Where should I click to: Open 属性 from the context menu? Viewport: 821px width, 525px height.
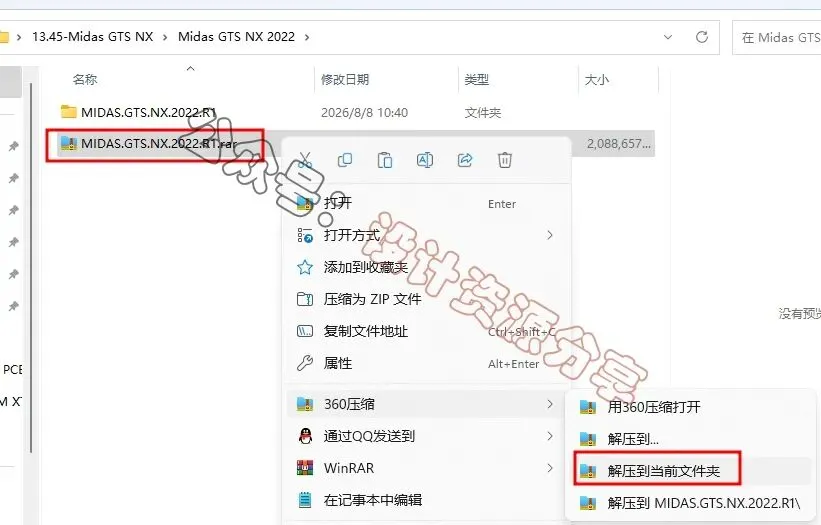click(x=426, y=363)
